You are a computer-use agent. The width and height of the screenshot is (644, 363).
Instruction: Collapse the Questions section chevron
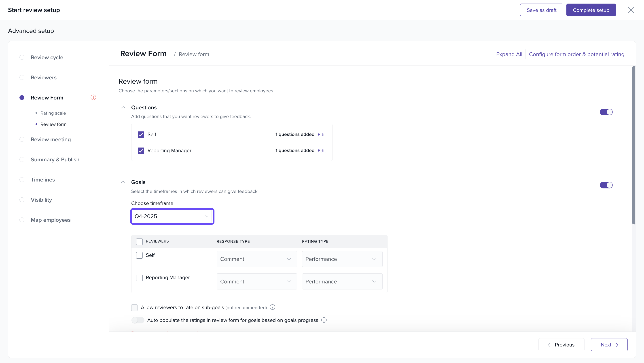[x=123, y=108]
